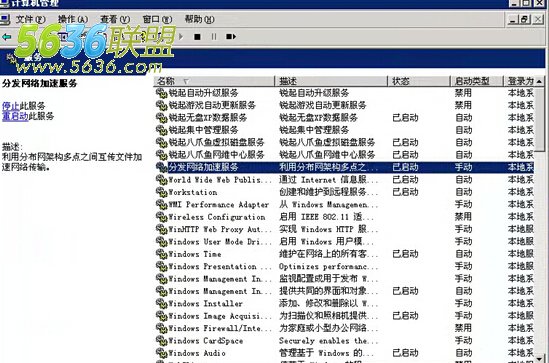Sort by the 描述 column header

[331, 81]
